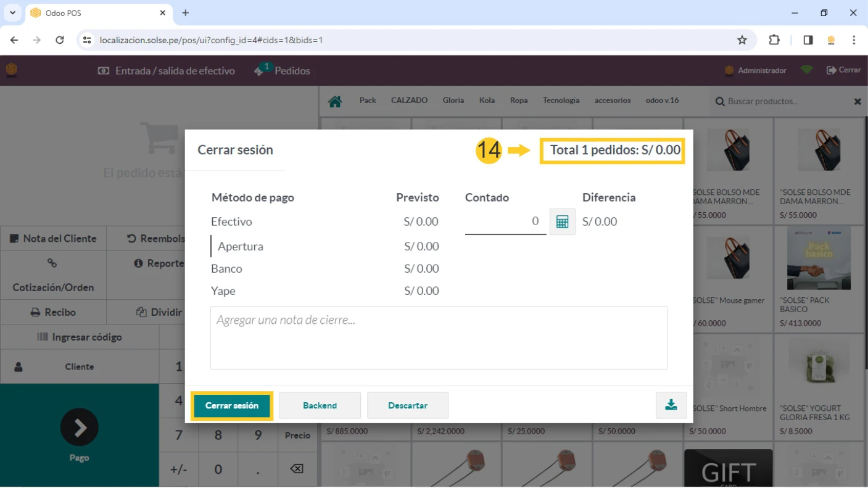
Task: Click the Wi-Fi connection status icon
Action: pyautogui.click(x=806, y=70)
